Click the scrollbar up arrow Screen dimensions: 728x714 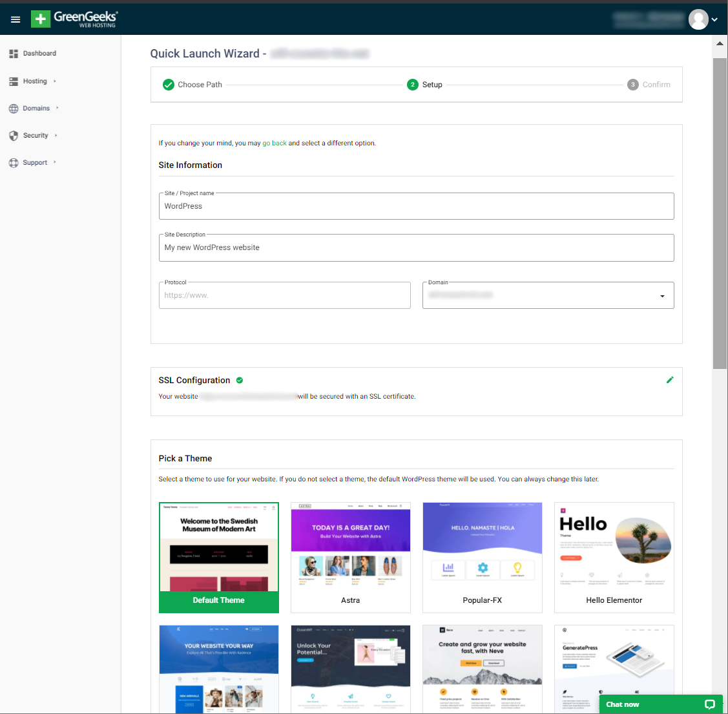click(x=720, y=43)
